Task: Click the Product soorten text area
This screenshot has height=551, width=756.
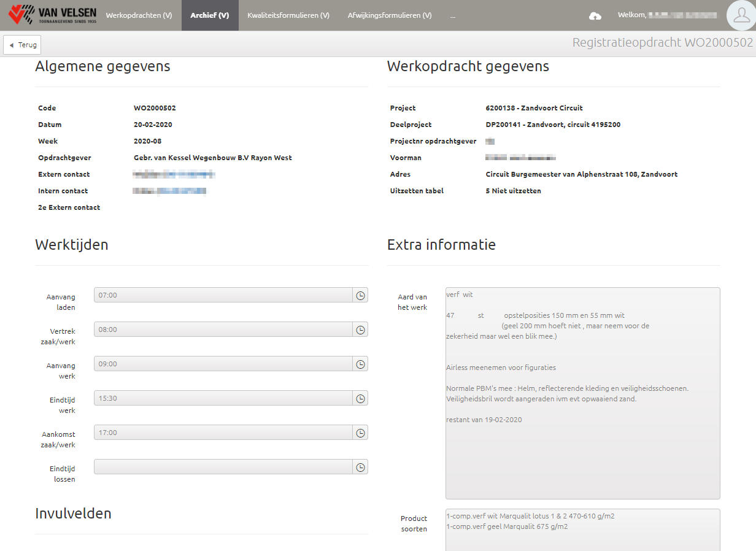Action: coord(583,530)
